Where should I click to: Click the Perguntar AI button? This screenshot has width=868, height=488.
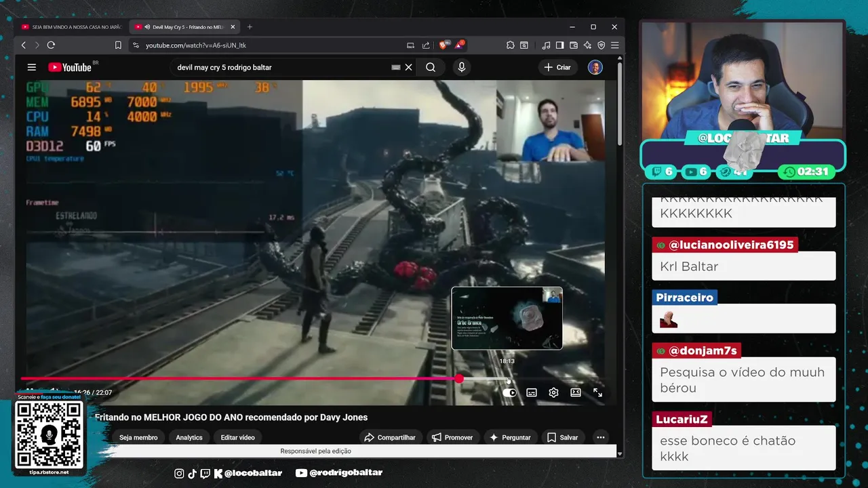(x=510, y=437)
